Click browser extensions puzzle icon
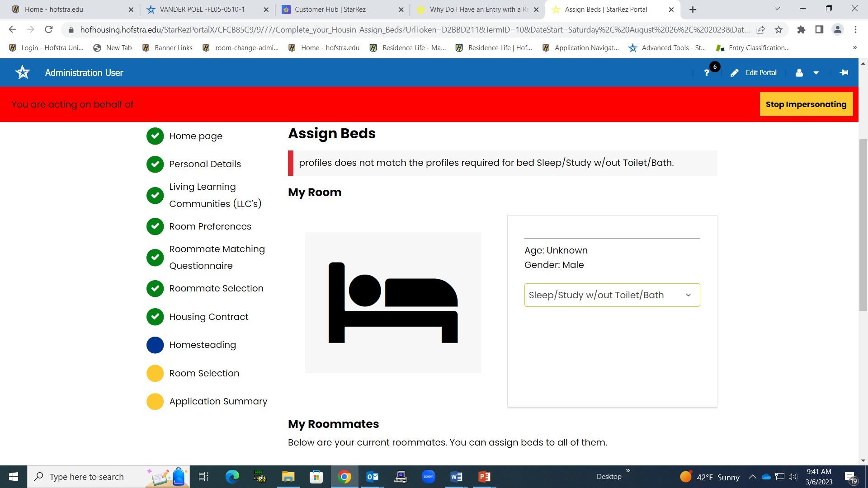 (801, 30)
